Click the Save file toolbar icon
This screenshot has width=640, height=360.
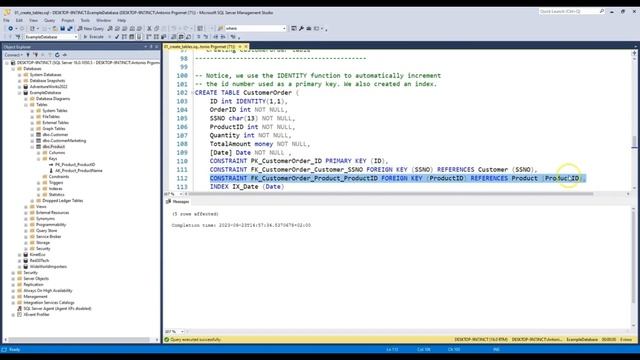(62, 29)
